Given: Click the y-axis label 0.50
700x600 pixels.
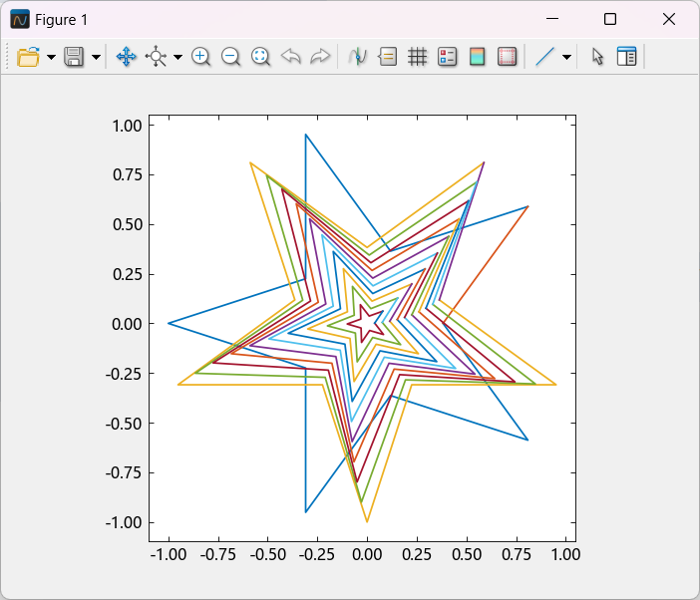Looking at the screenshot, I should point(128,224).
